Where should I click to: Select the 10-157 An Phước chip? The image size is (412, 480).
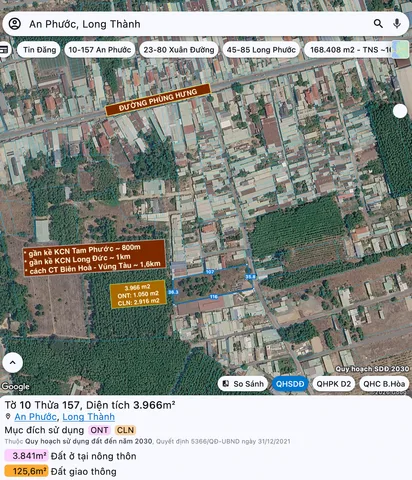(x=100, y=50)
